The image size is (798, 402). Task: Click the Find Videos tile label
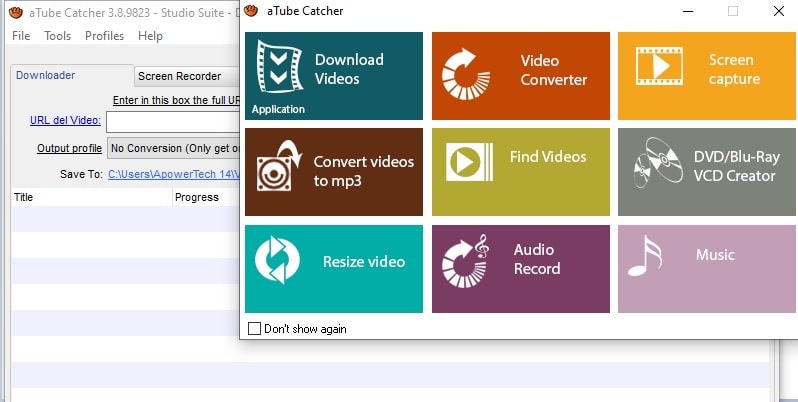pos(548,157)
